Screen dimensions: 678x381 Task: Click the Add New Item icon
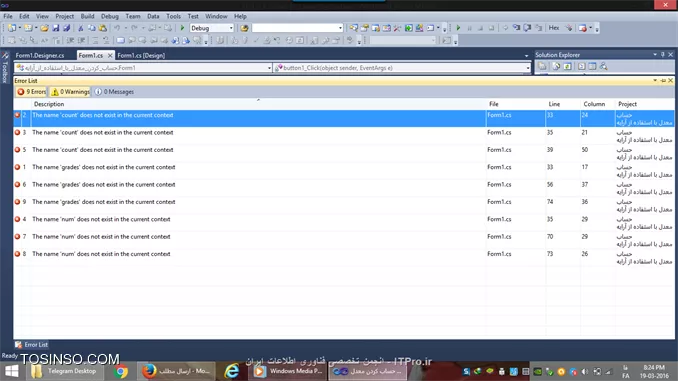coord(28,28)
